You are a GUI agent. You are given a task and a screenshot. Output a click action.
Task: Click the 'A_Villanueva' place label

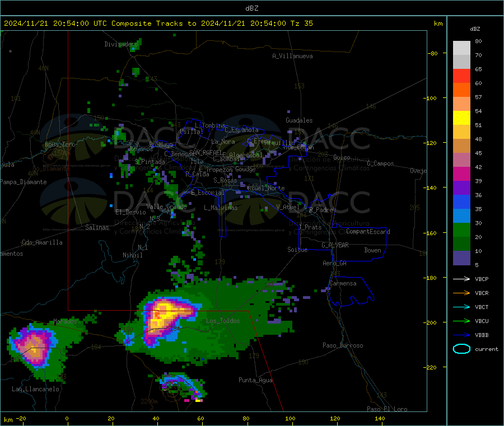292,56
